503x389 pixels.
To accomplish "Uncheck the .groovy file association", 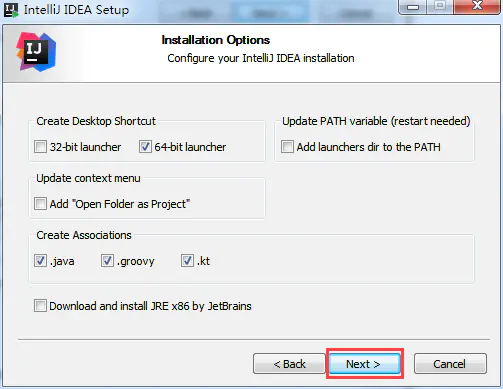I will (x=107, y=261).
